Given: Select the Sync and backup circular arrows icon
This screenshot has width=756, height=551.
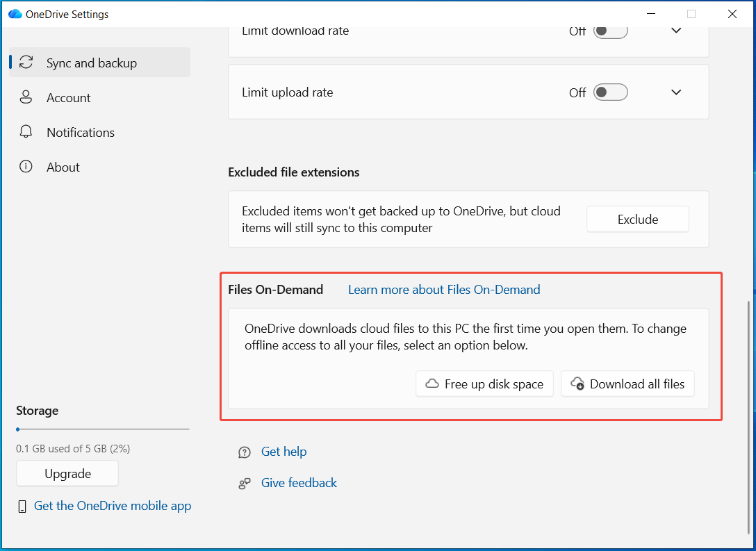Looking at the screenshot, I should (26, 62).
